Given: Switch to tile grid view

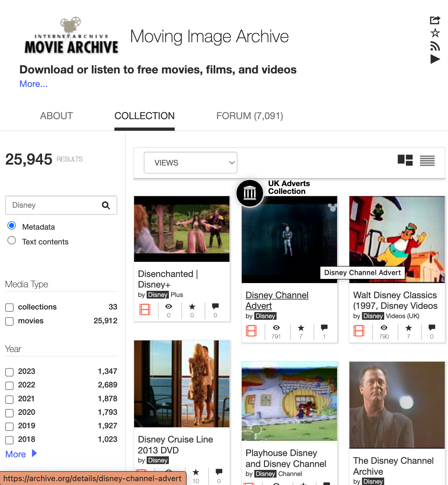Looking at the screenshot, I should [x=405, y=160].
